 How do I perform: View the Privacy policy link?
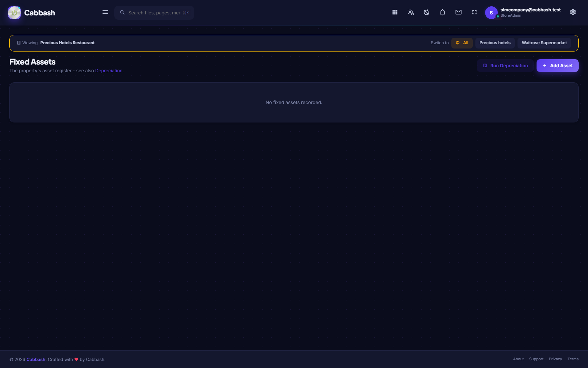click(555, 359)
